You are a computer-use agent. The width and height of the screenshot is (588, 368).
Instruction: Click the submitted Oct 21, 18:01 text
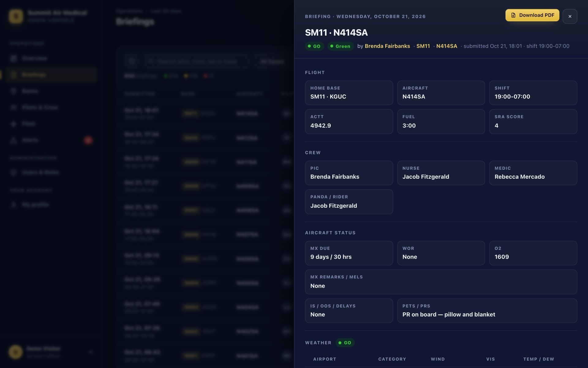(x=493, y=46)
